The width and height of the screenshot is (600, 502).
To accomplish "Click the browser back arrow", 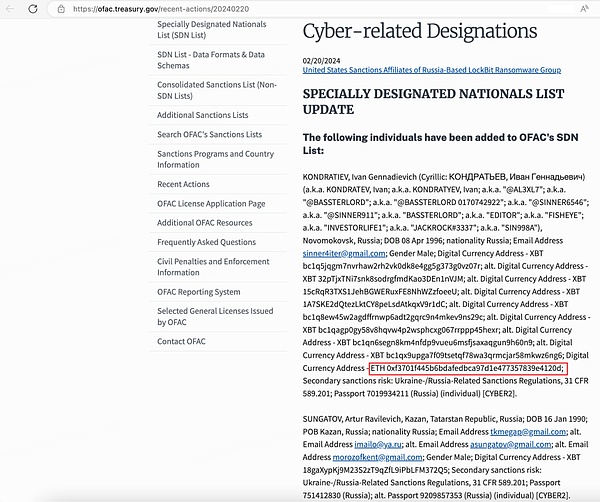I will 9,8.
